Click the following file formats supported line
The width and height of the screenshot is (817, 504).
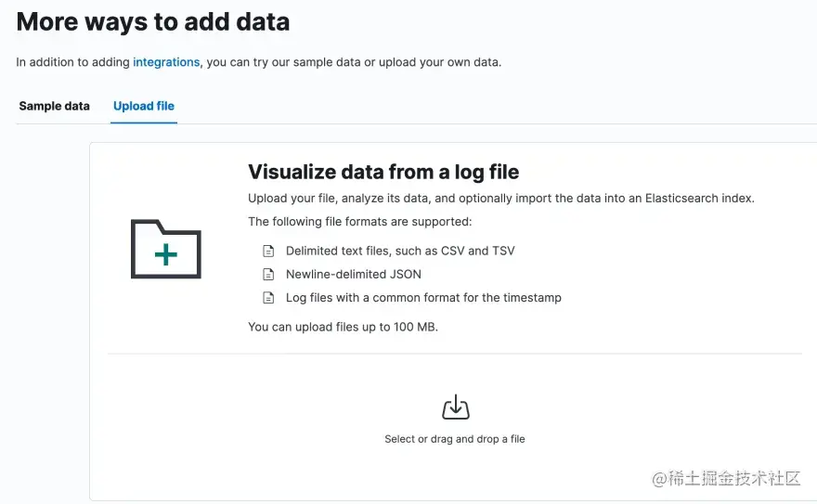tap(360, 222)
